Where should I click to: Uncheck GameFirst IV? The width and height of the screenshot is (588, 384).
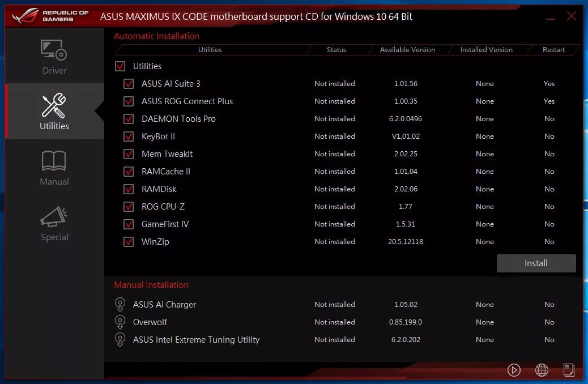pos(129,224)
